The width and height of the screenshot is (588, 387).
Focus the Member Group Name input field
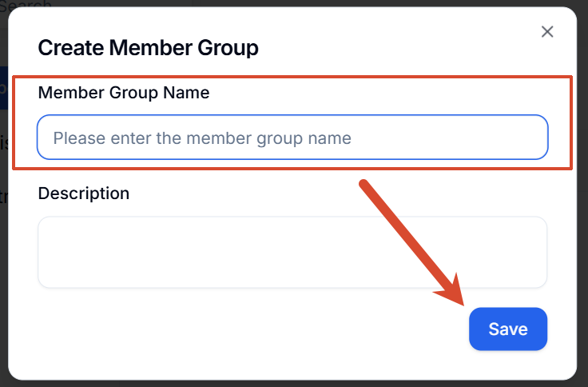click(x=292, y=138)
